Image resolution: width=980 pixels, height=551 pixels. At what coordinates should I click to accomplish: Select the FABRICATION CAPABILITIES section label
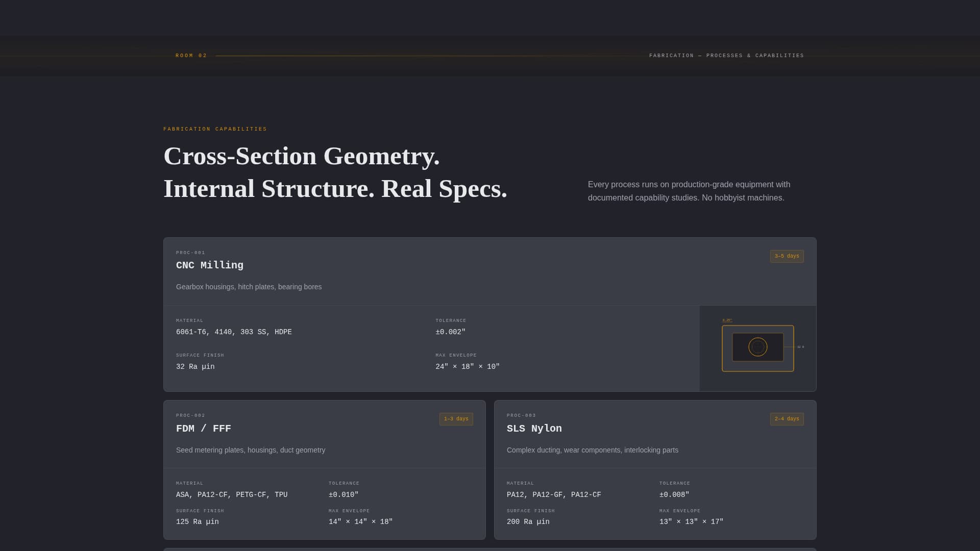pyautogui.click(x=215, y=129)
